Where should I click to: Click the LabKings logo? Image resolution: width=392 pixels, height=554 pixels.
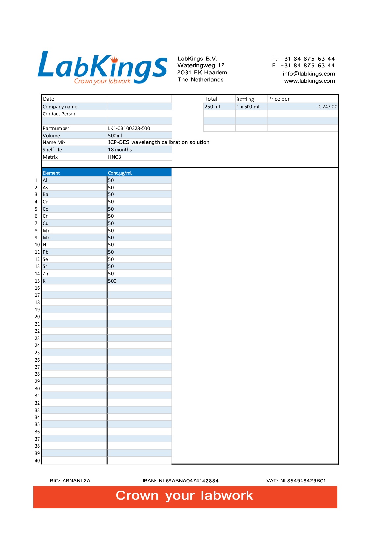tap(102, 67)
